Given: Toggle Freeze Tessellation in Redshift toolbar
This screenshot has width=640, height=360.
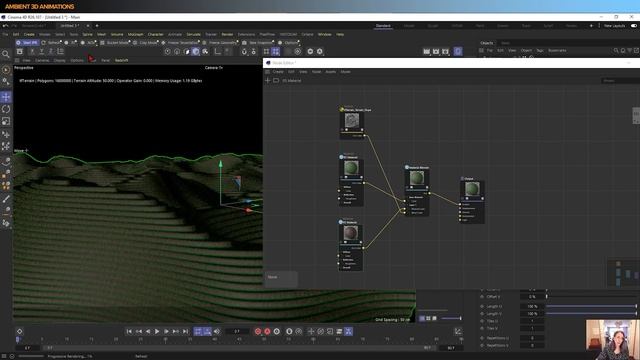Looking at the screenshot, I should pos(180,42).
